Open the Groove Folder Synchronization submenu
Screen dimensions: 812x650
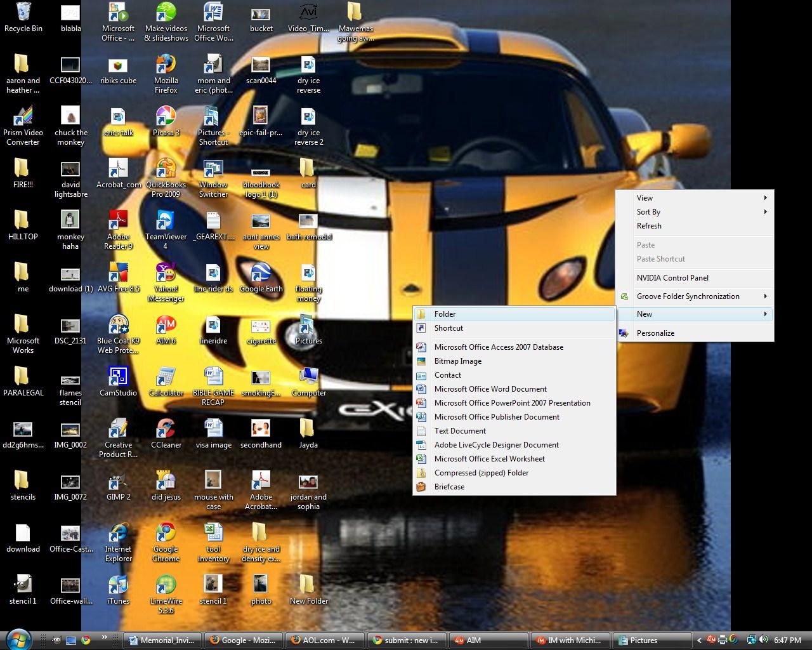[688, 296]
